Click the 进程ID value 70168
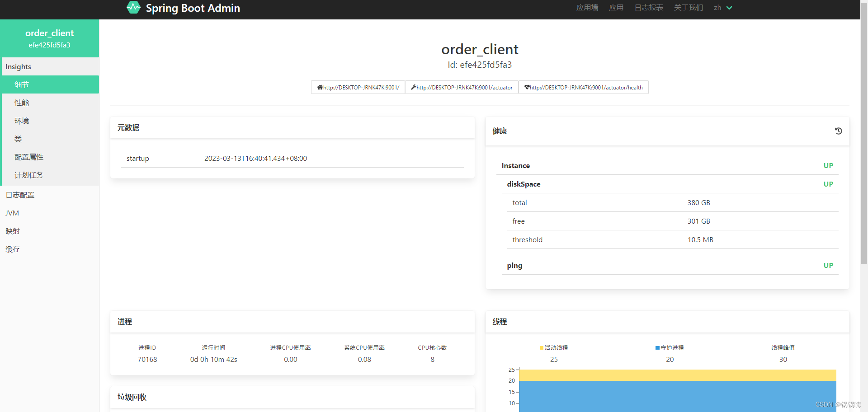868x412 pixels. 147,359
